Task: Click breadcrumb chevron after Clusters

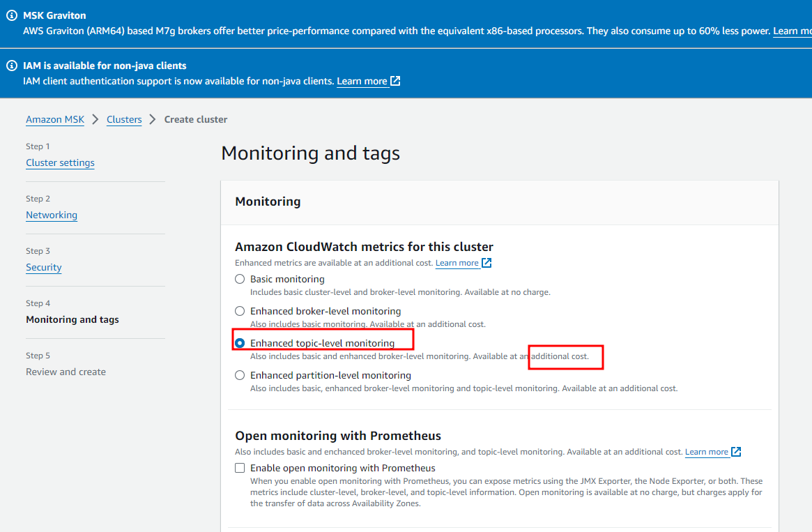Action: pos(153,119)
